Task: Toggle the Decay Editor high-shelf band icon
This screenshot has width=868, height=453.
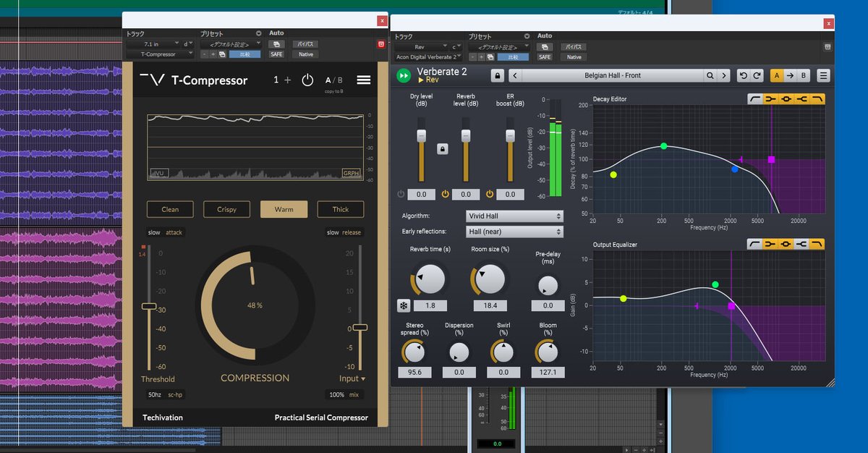Action: coord(802,99)
